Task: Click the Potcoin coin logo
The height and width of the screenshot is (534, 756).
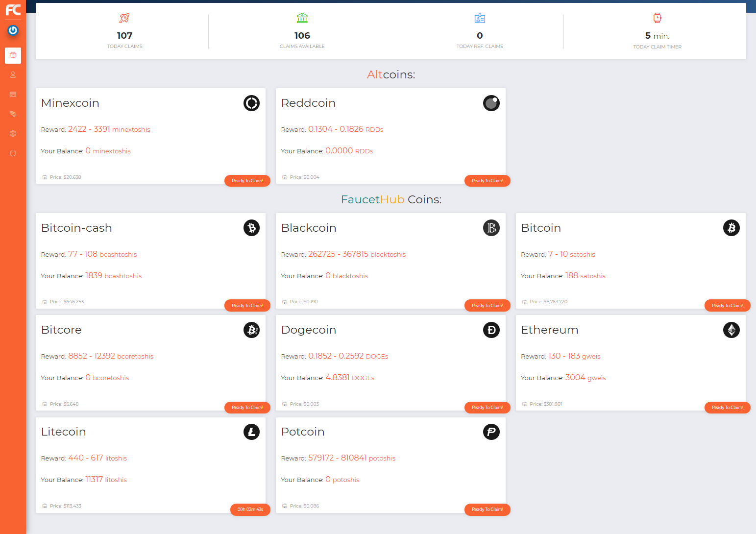Action: (x=491, y=432)
